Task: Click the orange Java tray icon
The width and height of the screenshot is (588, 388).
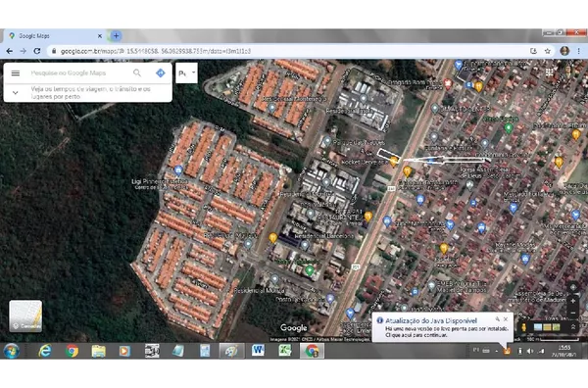Action: click(508, 352)
